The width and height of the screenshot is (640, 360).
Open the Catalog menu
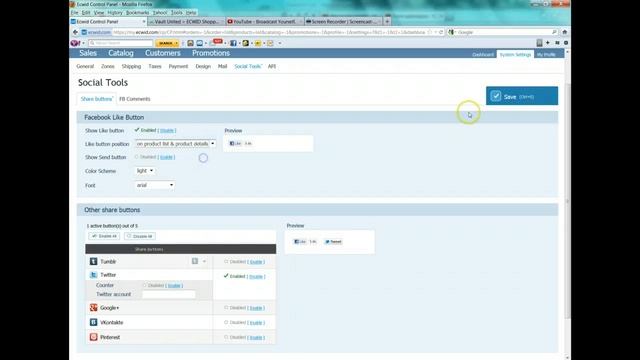pyautogui.click(x=121, y=53)
